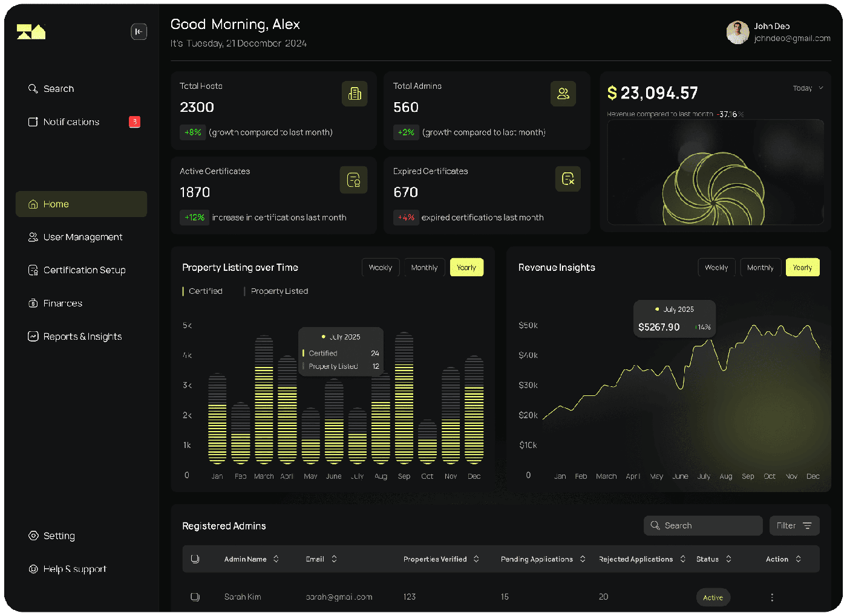This screenshot has height=616, width=847.
Task: Select all admins with the header checkbox
Action: 195,559
